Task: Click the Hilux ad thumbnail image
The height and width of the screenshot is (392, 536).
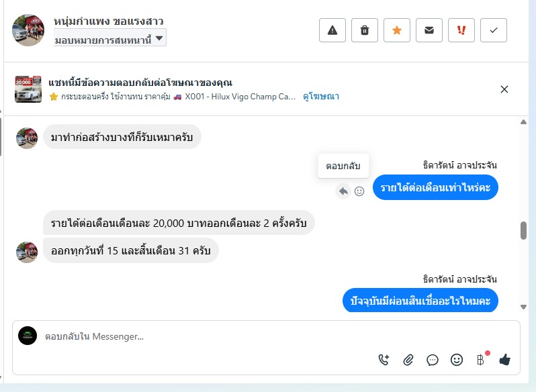Action: pos(28,89)
